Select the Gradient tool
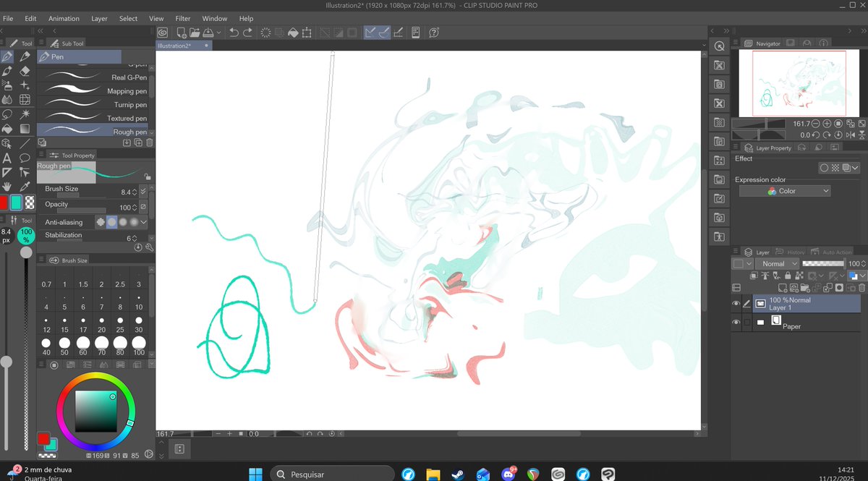Image resolution: width=868 pixels, height=481 pixels. coord(25,128)
